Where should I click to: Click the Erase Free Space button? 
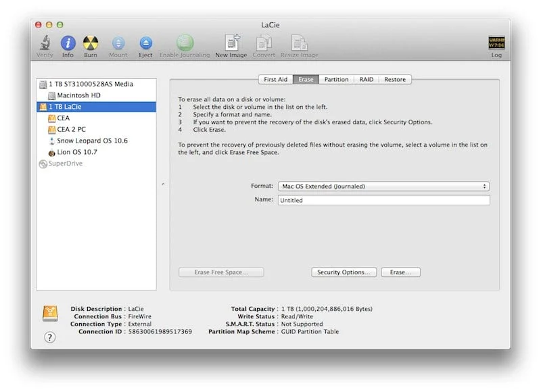tap(221, 272)
